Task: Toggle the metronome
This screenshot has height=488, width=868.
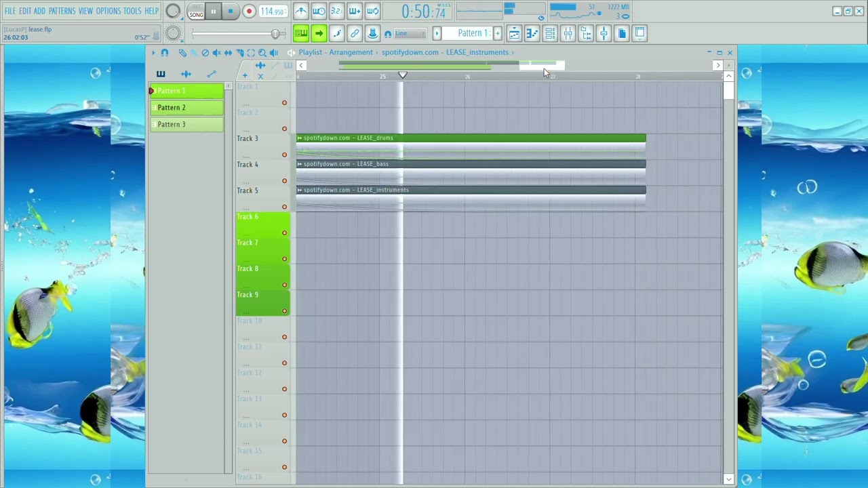Action: [x=300, y=11]
